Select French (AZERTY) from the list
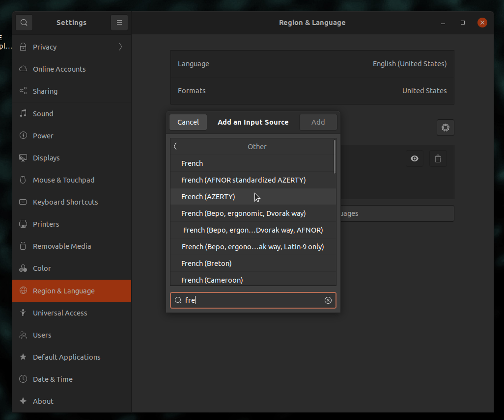This screenshot has height=420, width=504. tap(208, 197)
